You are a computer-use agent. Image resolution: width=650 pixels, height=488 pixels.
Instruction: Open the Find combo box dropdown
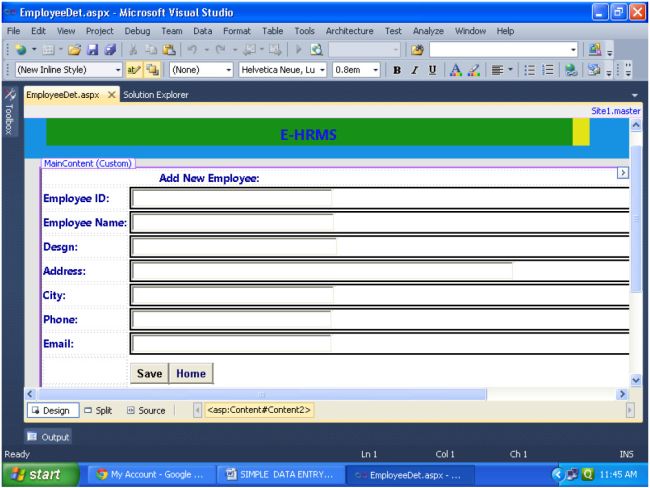573,50
